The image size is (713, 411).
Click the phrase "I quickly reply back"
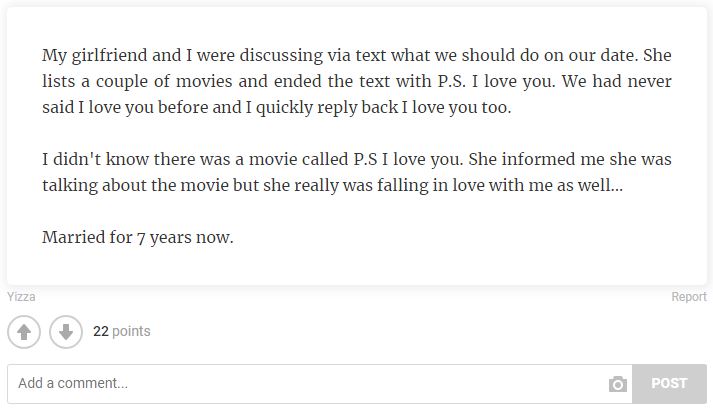[x=322, y=107]
